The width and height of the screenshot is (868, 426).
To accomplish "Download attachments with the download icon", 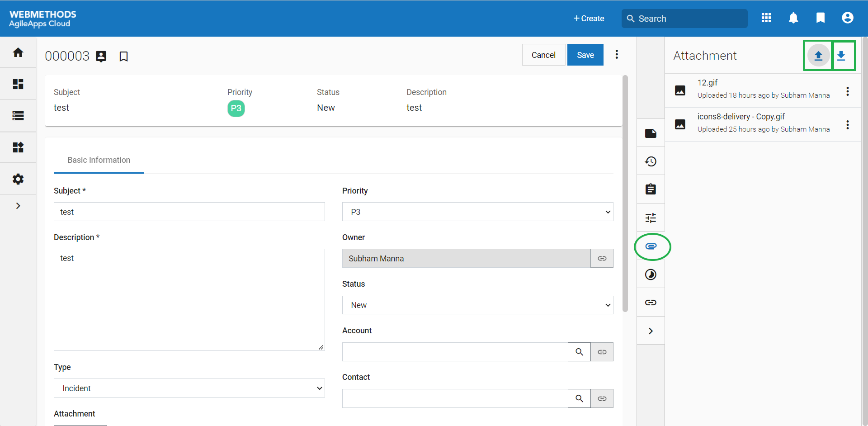I will [x=841, y=56].
